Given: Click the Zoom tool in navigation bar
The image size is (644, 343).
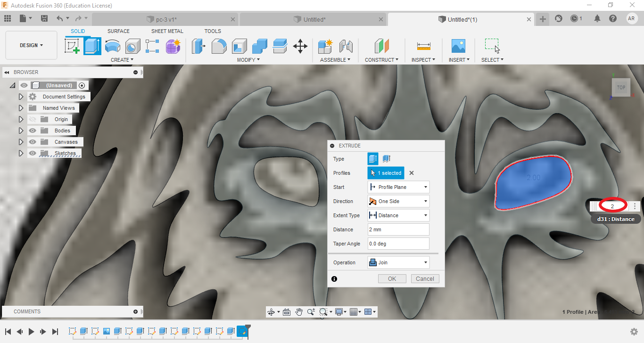Looking at the screenshot, I should [x=311, y=312].
